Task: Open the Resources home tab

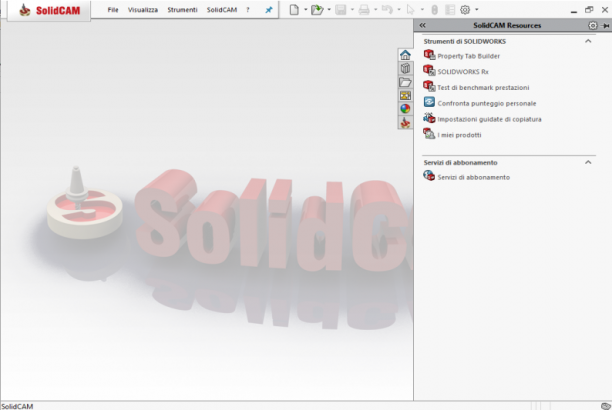Action: (405, 55)
